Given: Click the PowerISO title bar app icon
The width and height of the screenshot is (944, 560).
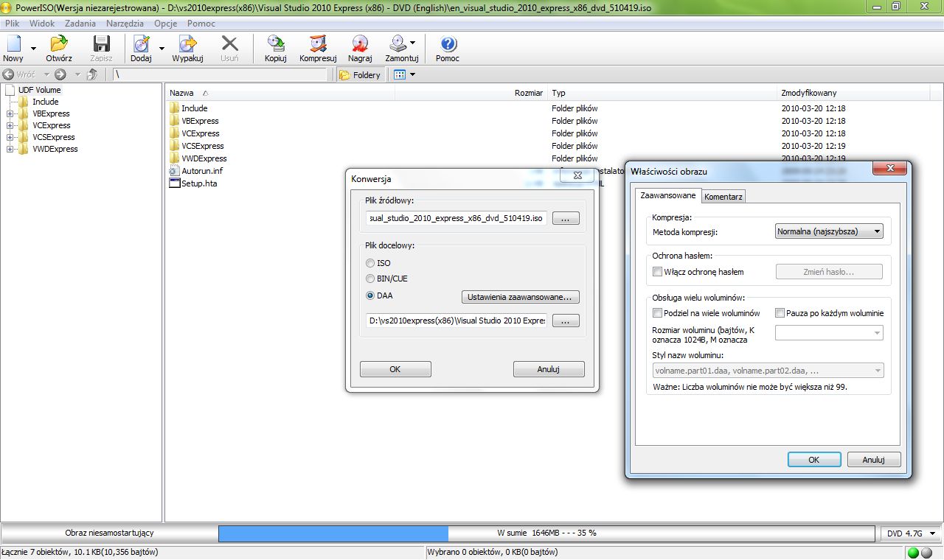Looking at the screenshot, I should pyautogui.click(x=7, y=7).
